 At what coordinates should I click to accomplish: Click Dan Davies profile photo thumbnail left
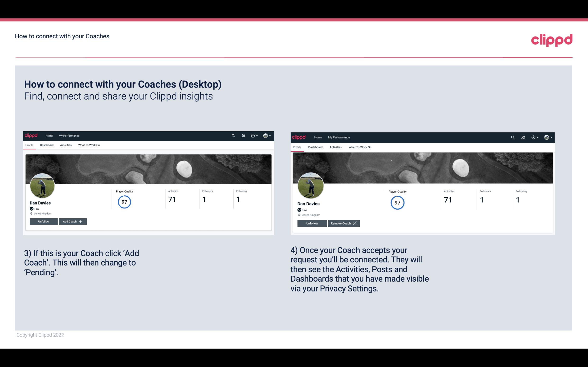tap(42, 185)
